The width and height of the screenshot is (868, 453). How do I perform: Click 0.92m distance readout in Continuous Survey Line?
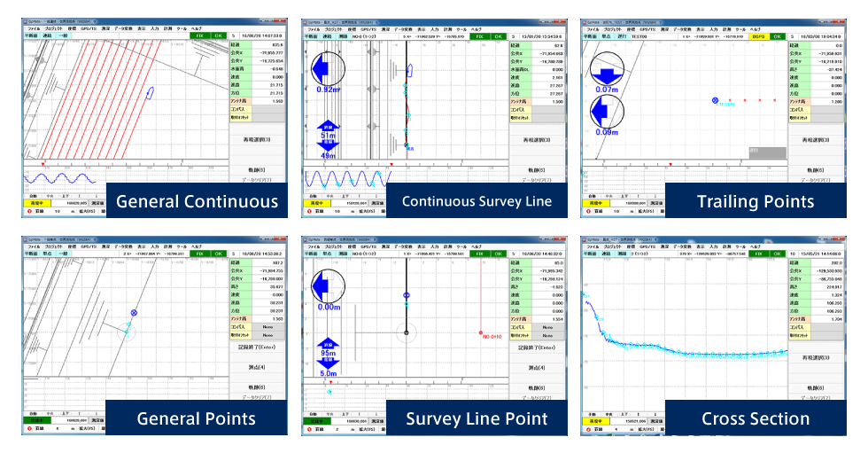pyautogui.click(x=329, y=90)
